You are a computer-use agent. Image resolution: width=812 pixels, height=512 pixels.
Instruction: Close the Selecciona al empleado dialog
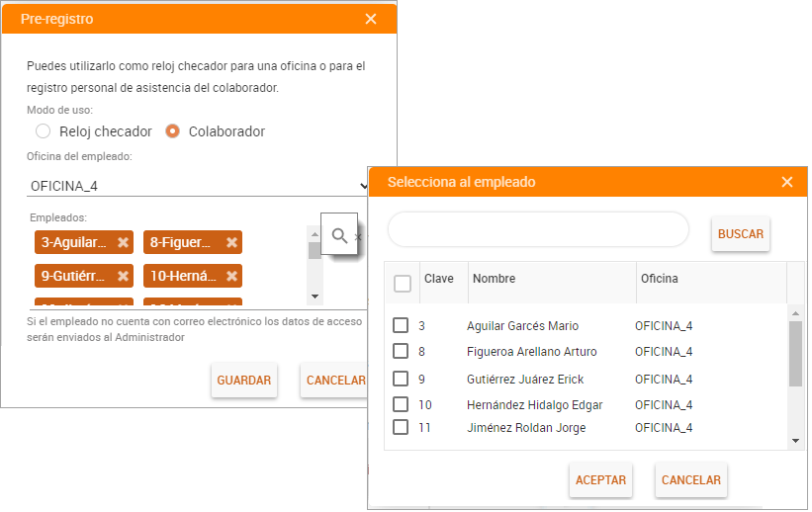[x=787, y=182]
